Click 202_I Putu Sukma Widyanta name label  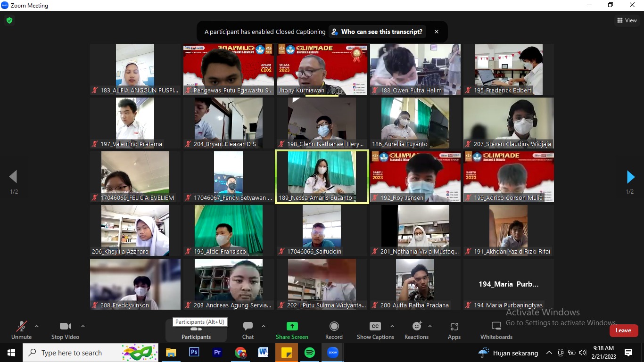pos(322,305)
